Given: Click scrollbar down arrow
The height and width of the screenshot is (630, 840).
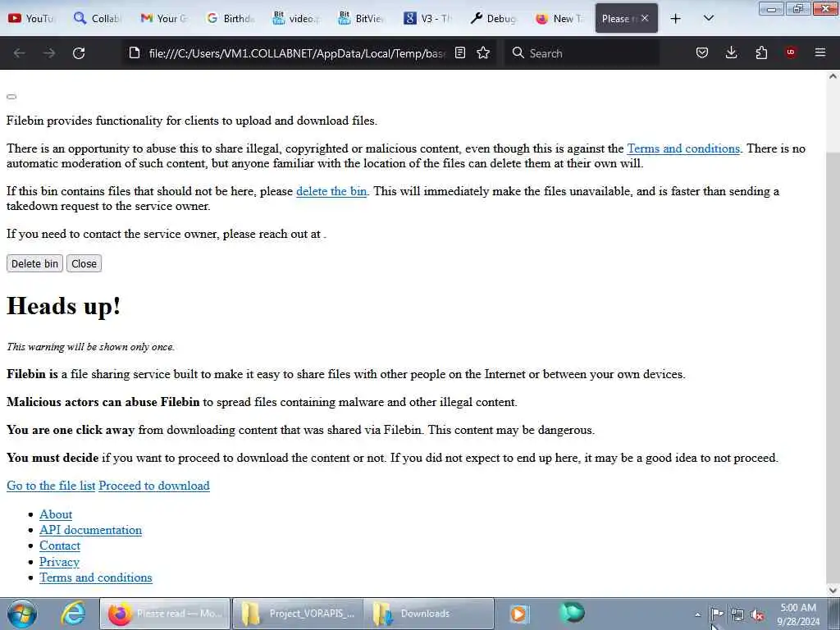Looking at the screenshot, I should click(x=833, y=590).
